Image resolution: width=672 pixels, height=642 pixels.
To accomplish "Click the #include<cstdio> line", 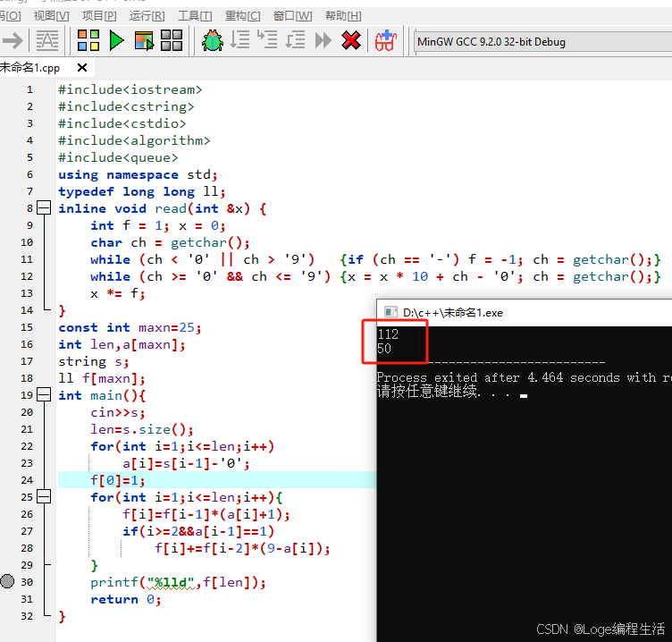I will coord(122,123).
